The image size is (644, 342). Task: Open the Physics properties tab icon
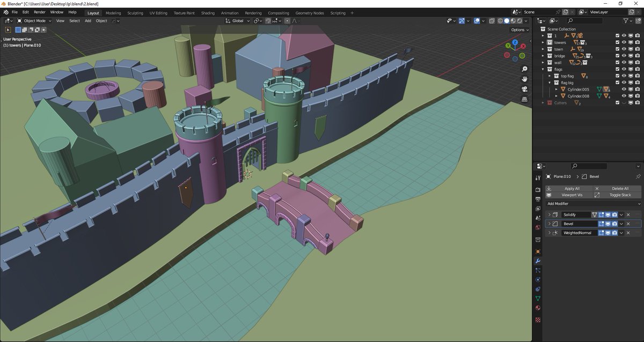click(538, 280)
